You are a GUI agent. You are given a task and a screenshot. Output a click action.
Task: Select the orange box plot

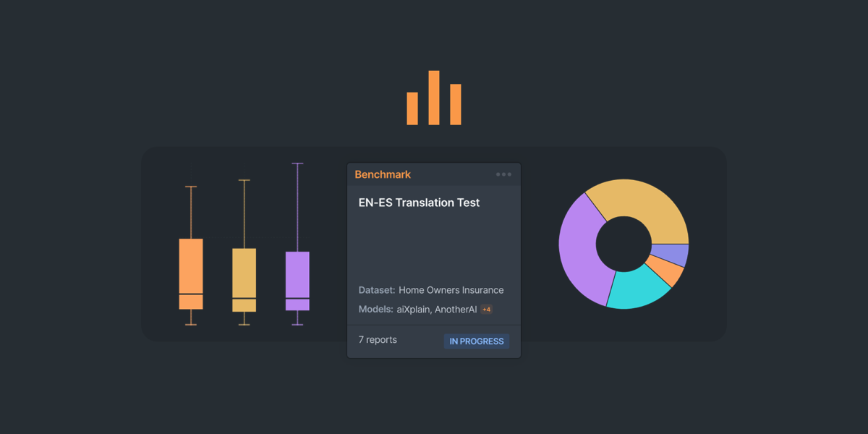(191, 273)
